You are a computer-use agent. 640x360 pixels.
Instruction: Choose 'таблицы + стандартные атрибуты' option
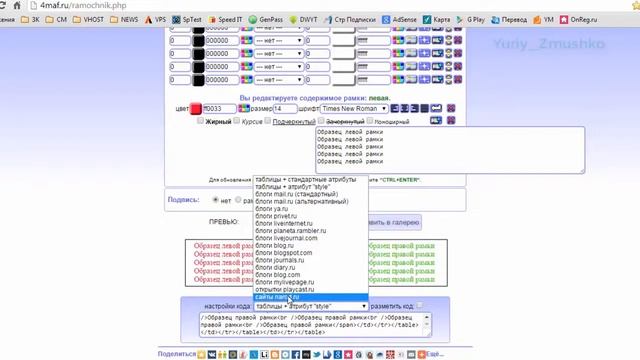311,180
